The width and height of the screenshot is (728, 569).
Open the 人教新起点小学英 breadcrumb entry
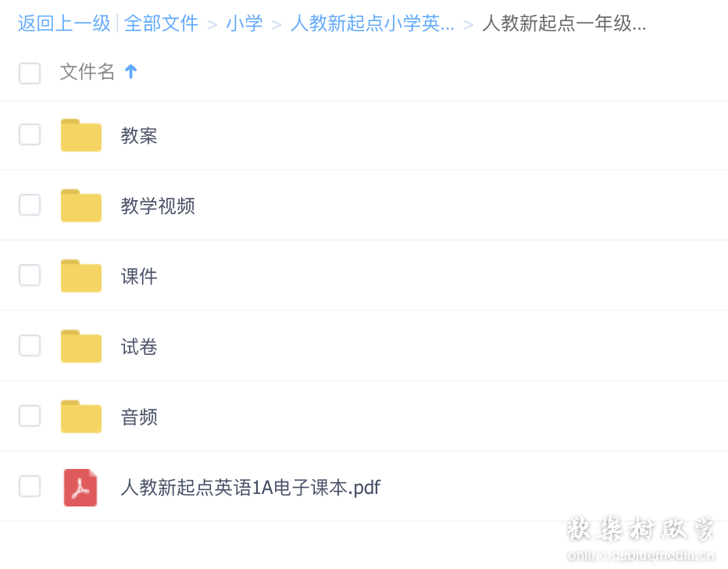click(x=373, y=24)
